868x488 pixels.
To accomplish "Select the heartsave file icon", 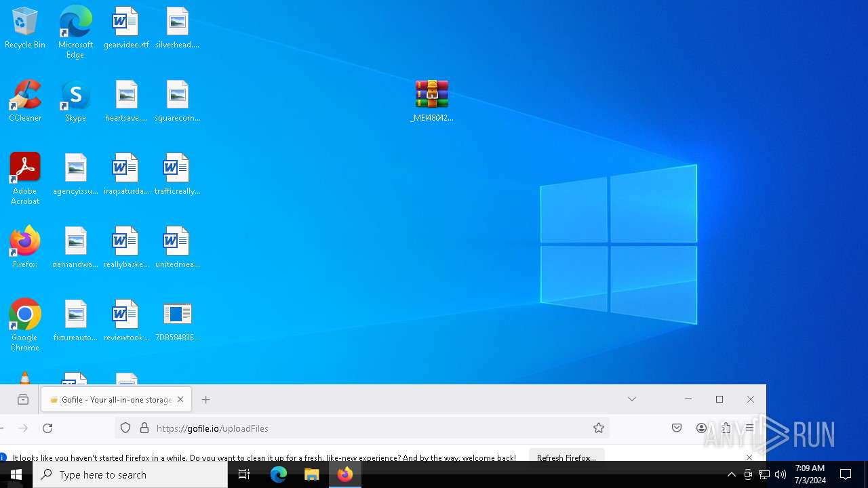I will pyautogui.click(x=126, y=101).
